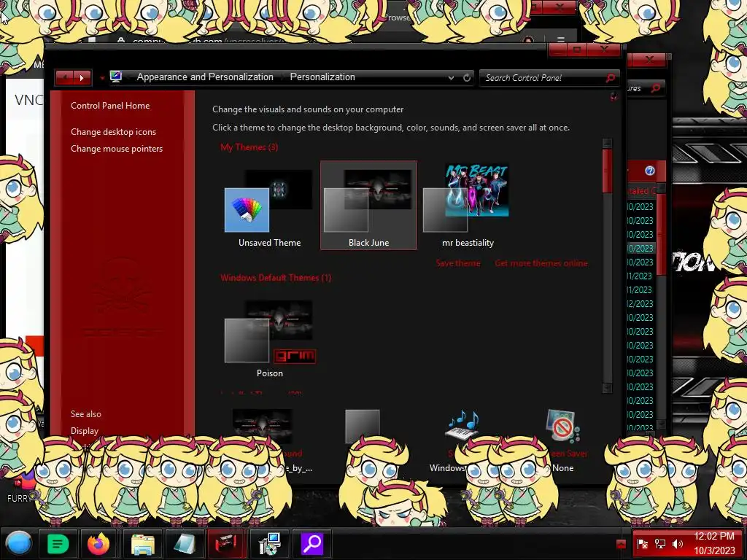Screen dimensions: 747x560
Task: Open Control Panel Home link
Action: click(110, 106)
